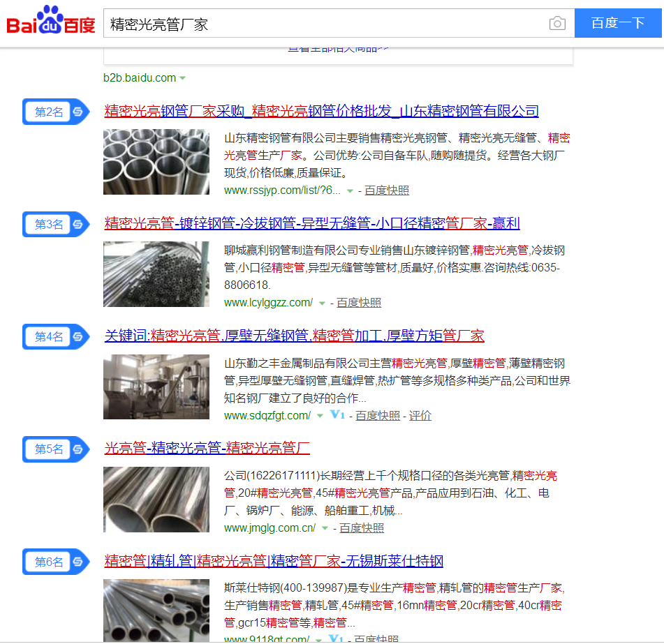Open result 无锡斯莱仕特钢 title link
The height and width of the screenshot is (644, 664).
click(274, 561)
